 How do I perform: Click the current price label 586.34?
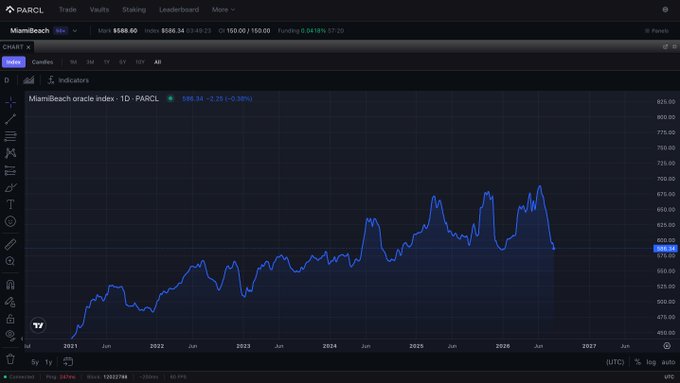point(665,249)
